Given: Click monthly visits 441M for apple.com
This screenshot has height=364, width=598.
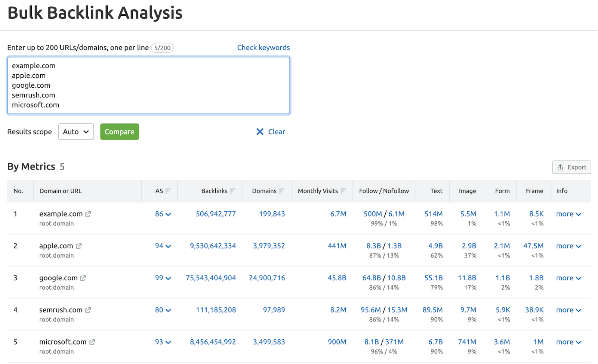Looking at the screenshot, I should click(337, 246).
